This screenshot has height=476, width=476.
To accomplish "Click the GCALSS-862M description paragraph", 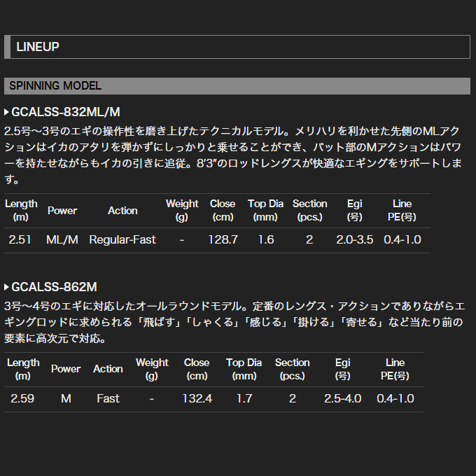I will coord(231,323).
